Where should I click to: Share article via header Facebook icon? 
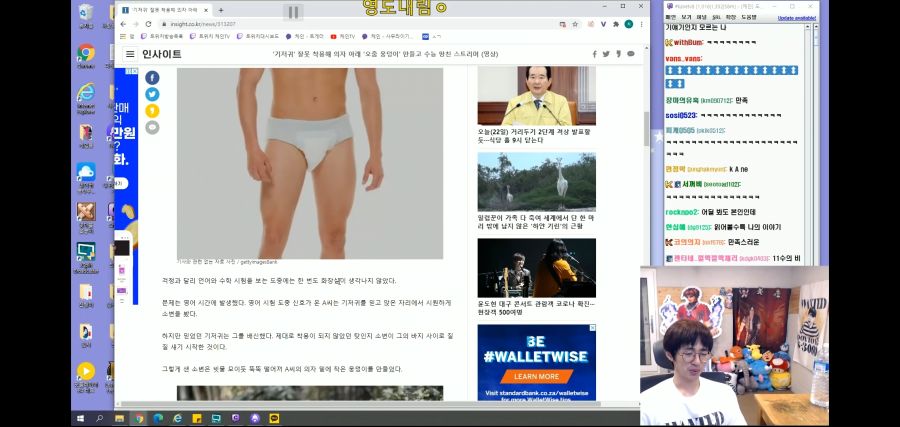click(x=595, y=54)
